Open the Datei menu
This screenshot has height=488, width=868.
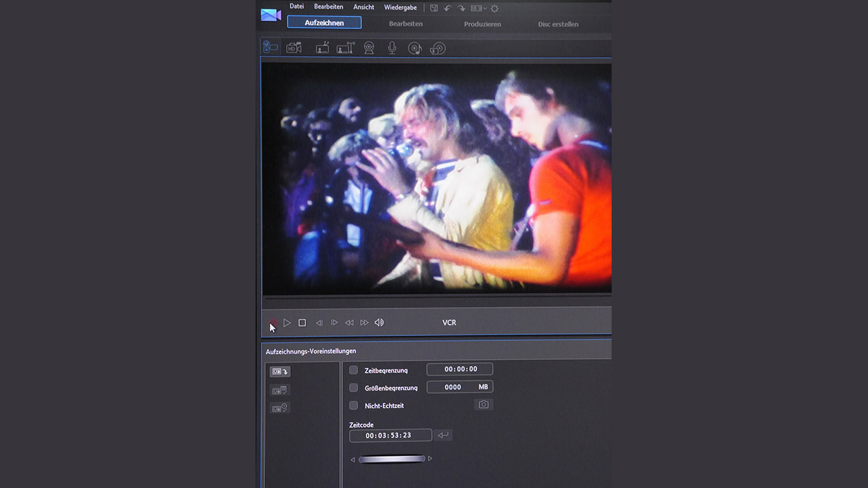(296, 7)
